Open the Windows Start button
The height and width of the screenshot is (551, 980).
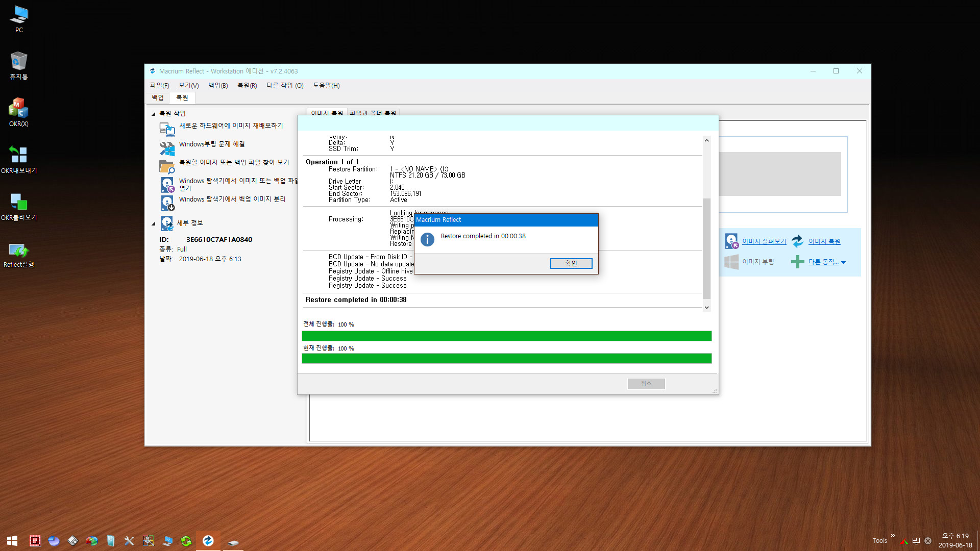click(12, 540)
